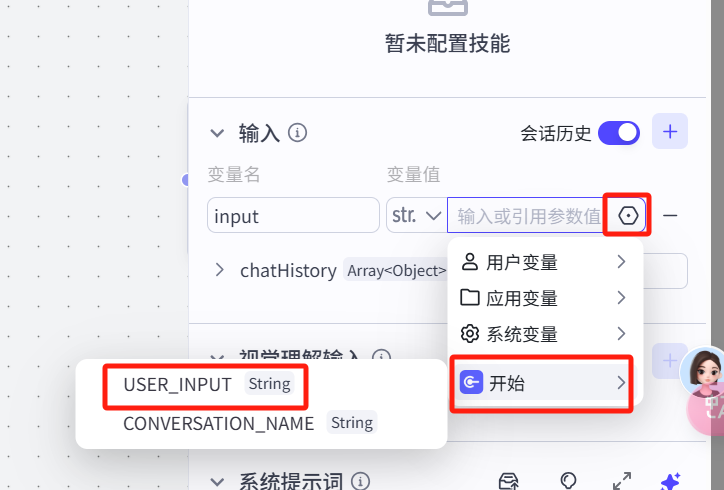Show info for 输入 section
Image resolution: width=724 pixels, height=490 pixels.
coord(297,133)
